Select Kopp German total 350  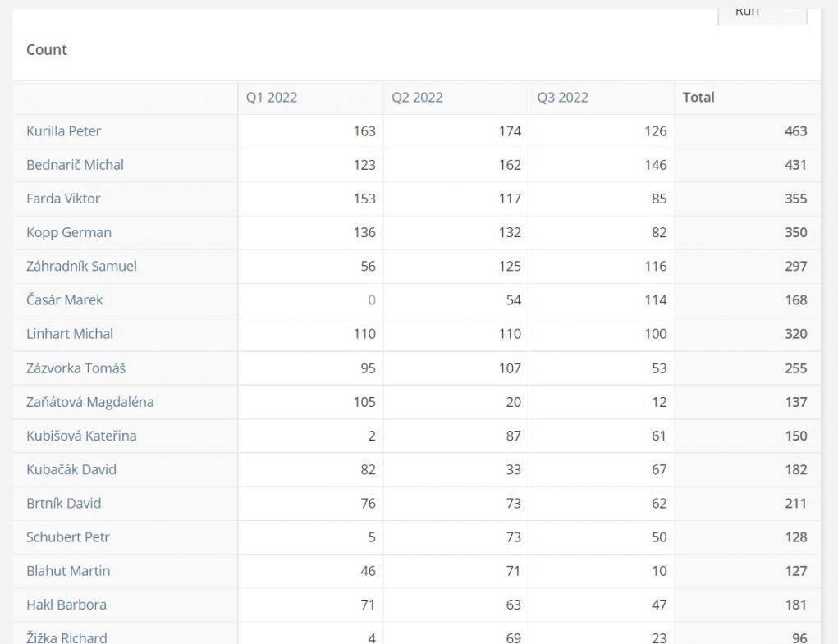point(796,233)
